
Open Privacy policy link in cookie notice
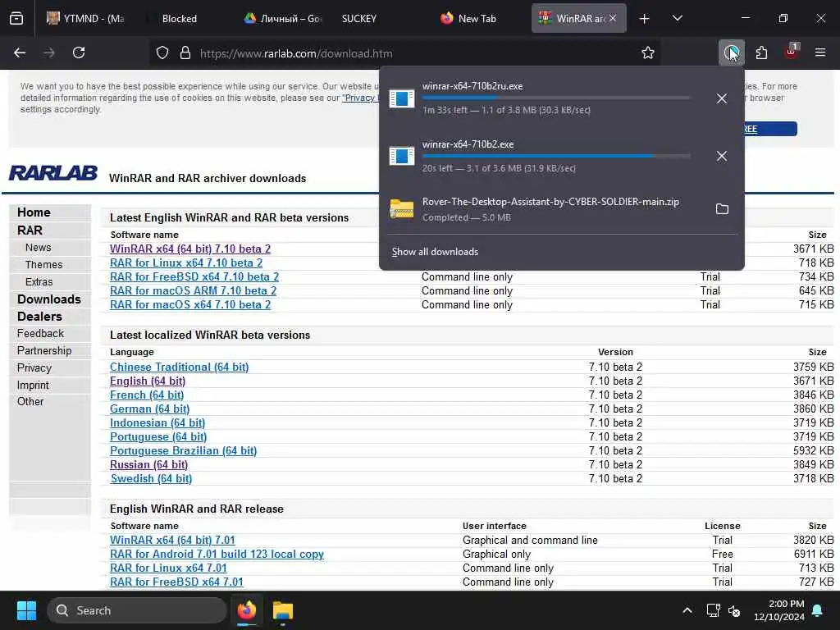pyautogui.click(x=360, y=98)
